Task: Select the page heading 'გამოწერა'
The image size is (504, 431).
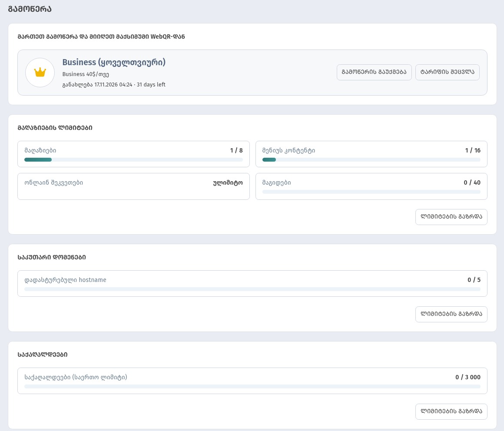Action: [30, 9]
